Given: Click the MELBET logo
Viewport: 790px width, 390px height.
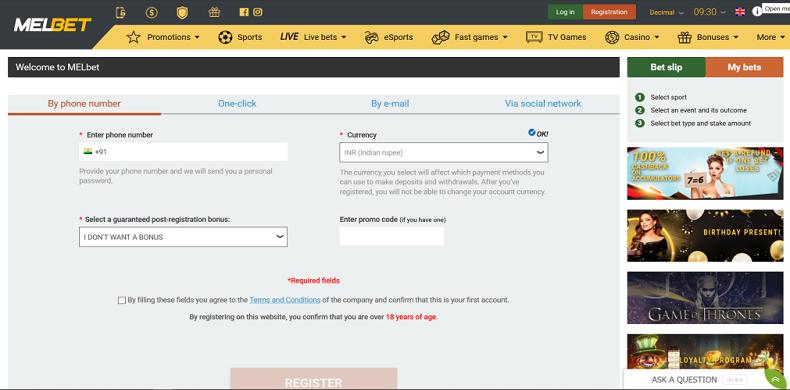Looking at the screenshot, I should pos(52,25).
